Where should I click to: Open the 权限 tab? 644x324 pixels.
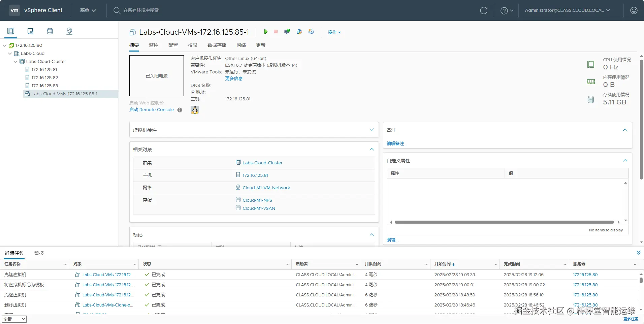[193, 45]
